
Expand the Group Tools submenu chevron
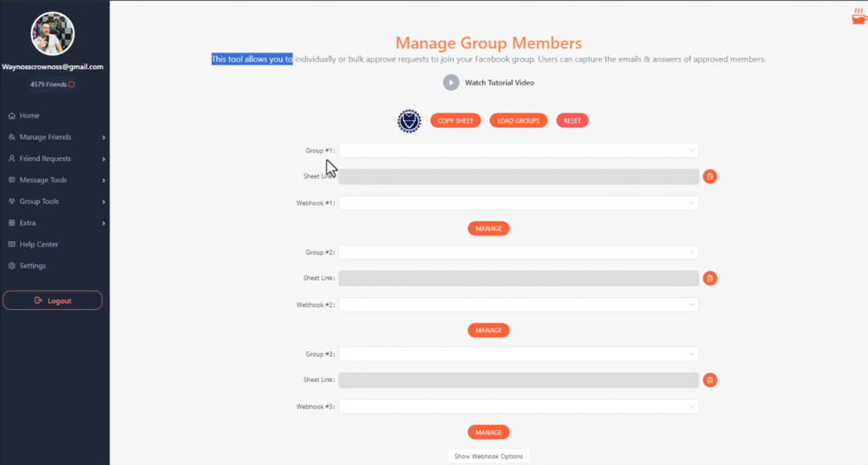click(103, 202)
